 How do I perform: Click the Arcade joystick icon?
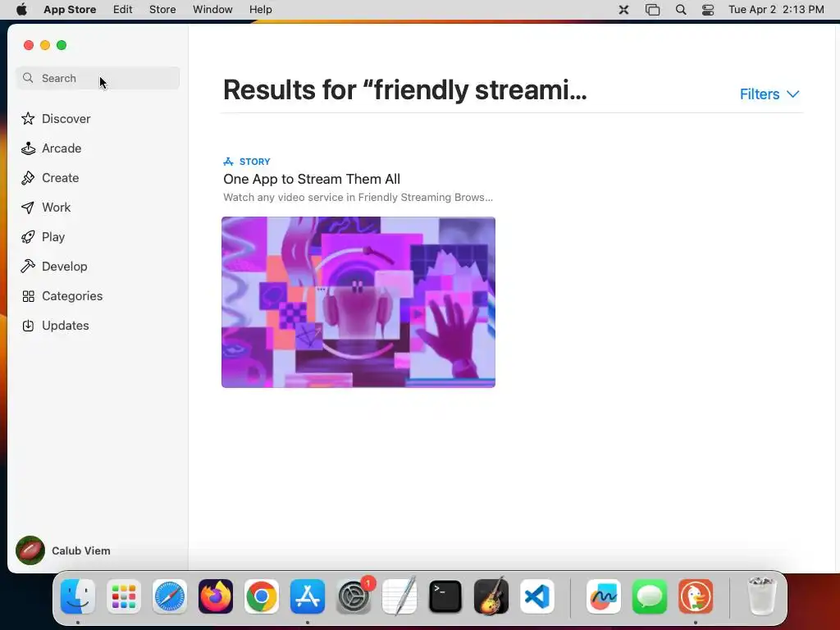(28, 148)
